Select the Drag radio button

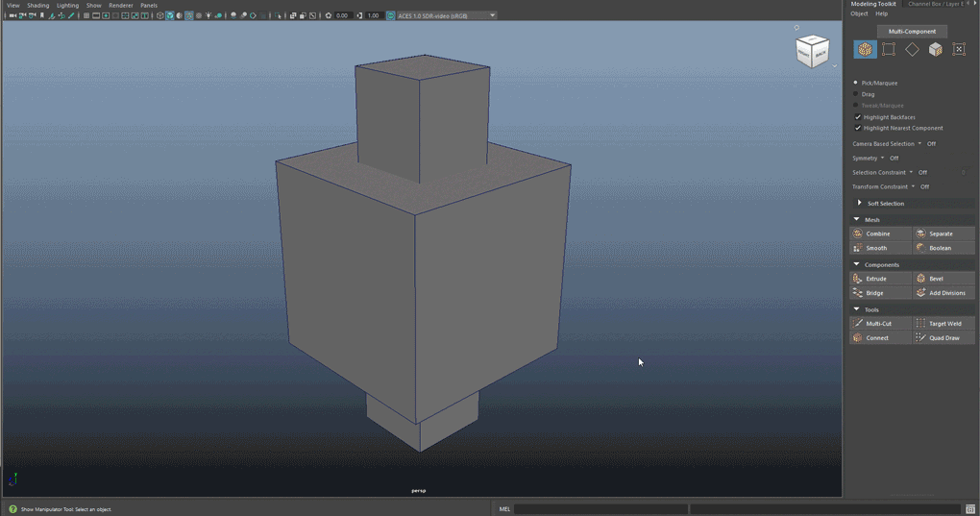[x=856, y=94]
